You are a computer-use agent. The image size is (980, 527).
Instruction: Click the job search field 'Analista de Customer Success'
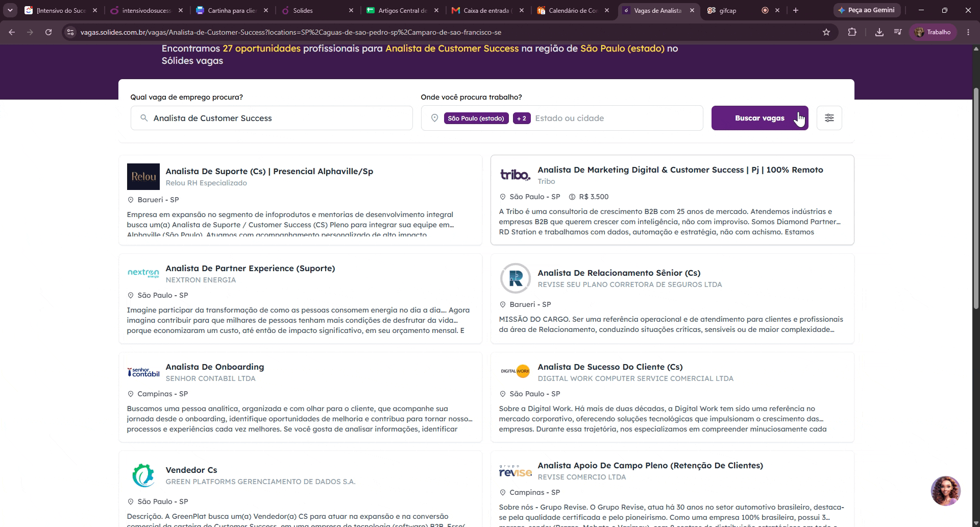tap(272, 118)
